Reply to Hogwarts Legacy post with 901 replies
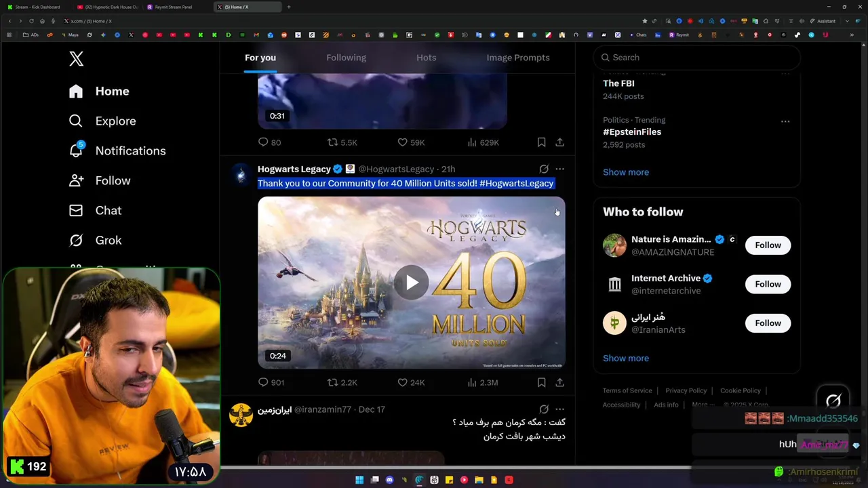The image size is (868, 488). pyautogui.click(x=271, y=382)
